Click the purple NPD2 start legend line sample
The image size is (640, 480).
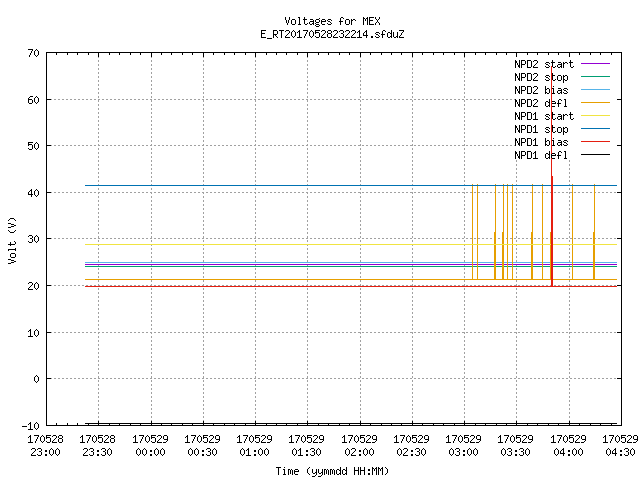596,64
